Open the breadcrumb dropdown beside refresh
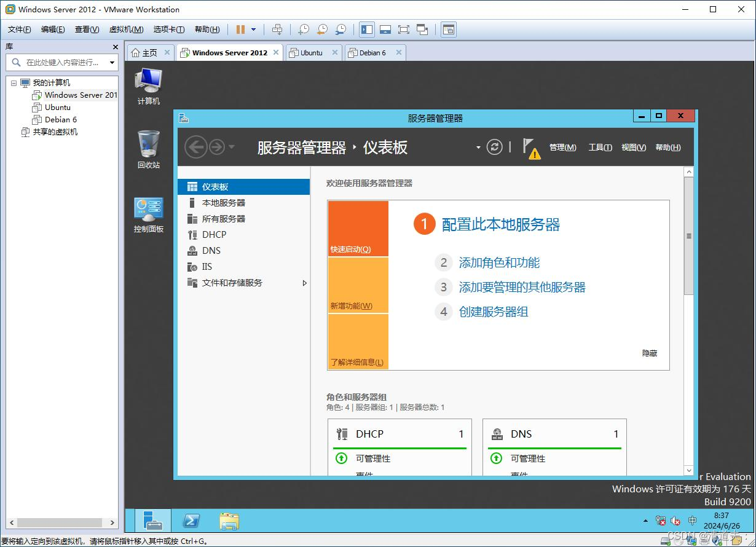 point(478,148)
